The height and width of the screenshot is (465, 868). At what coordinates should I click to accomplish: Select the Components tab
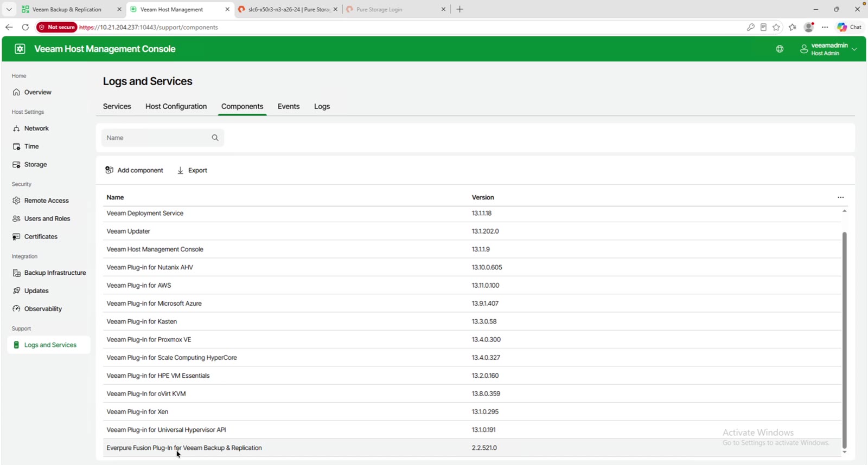coord(242,106)
